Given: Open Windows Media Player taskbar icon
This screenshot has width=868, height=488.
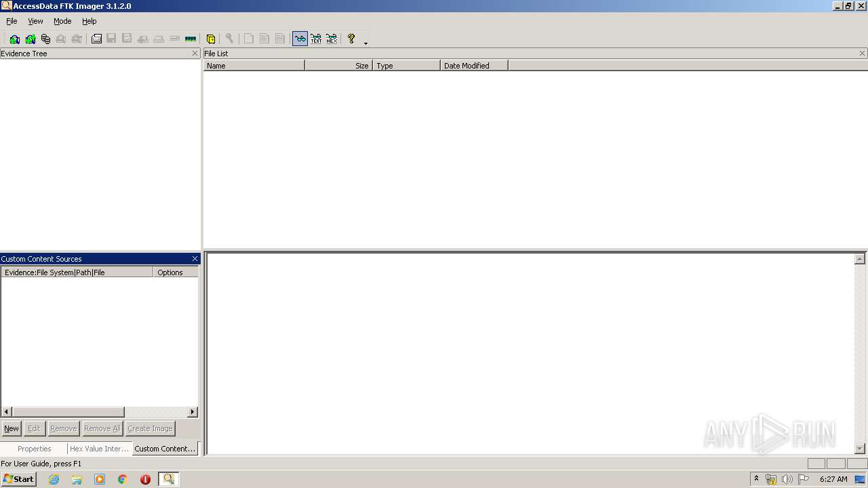Looking at the screenshot, I should 100,479.
